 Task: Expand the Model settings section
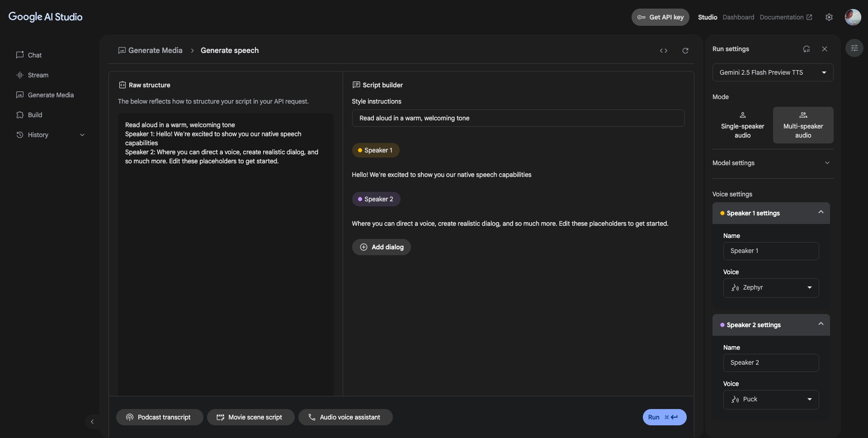(x=773, y=163)
